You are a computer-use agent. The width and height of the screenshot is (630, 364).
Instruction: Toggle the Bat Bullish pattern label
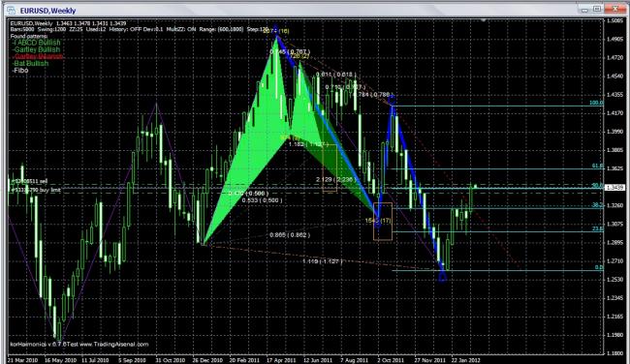click(x=31, y=63)
